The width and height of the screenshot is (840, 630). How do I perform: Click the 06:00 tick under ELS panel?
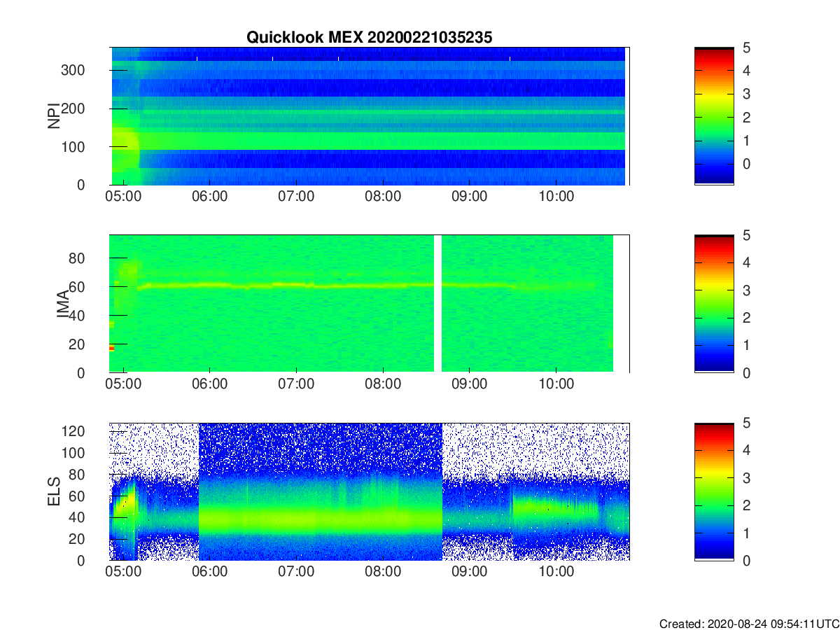209,572
